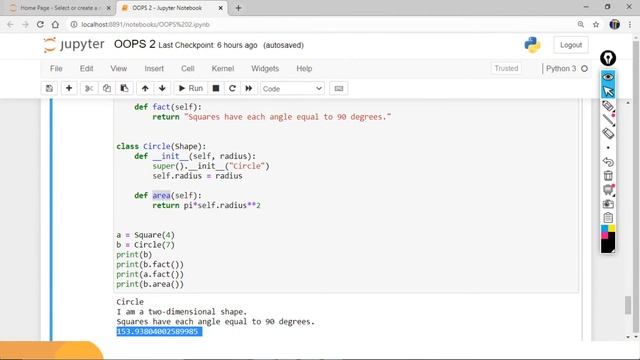Click the Python logo icon
The height and width of the screenshot is (360, 640).
point(532,45)
